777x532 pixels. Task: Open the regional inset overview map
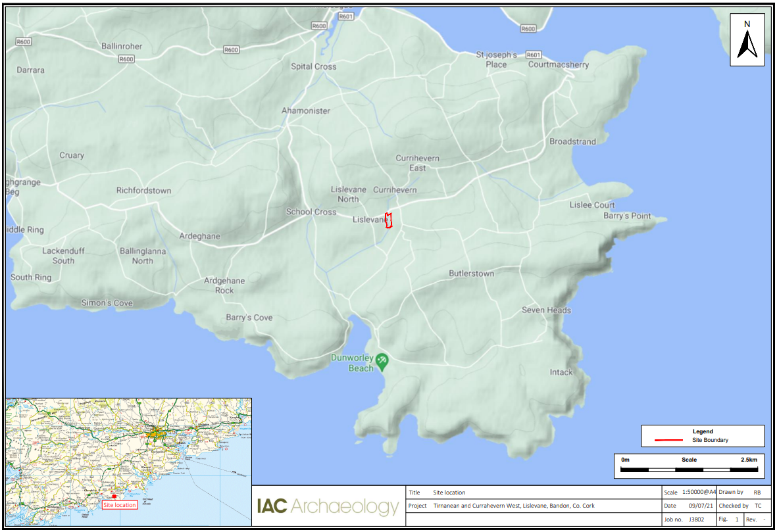(128, 460)
